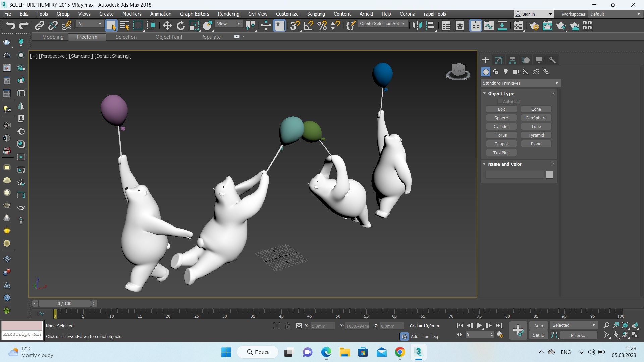This screenshot has height=362, width=644.
Task: Click the Teapot primitive button
Action: pyautogui.click(x=501, y=144)
